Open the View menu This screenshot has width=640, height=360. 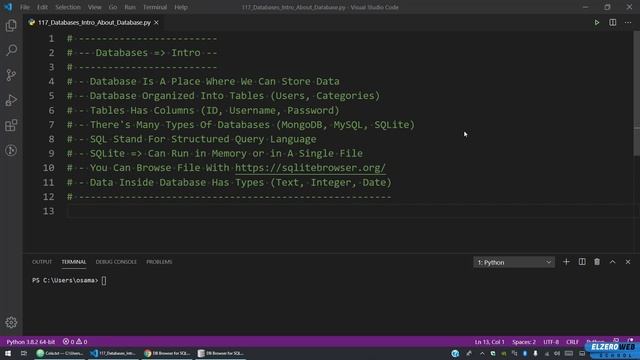coord(94,7)
